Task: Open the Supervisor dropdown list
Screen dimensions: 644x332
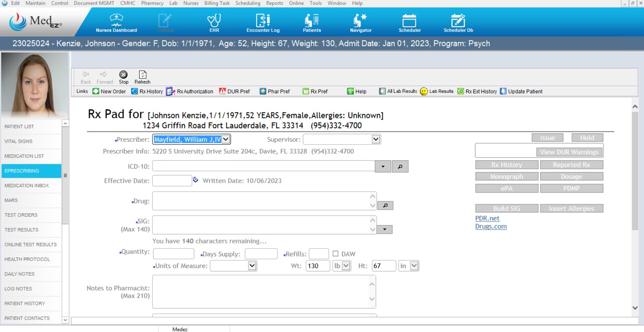Action: point(376,139)
